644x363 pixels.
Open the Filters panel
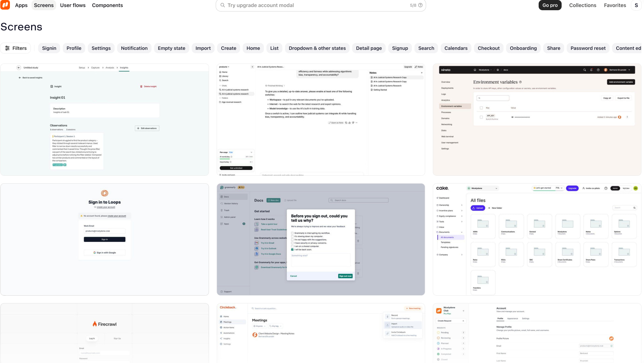click(16, 48)
